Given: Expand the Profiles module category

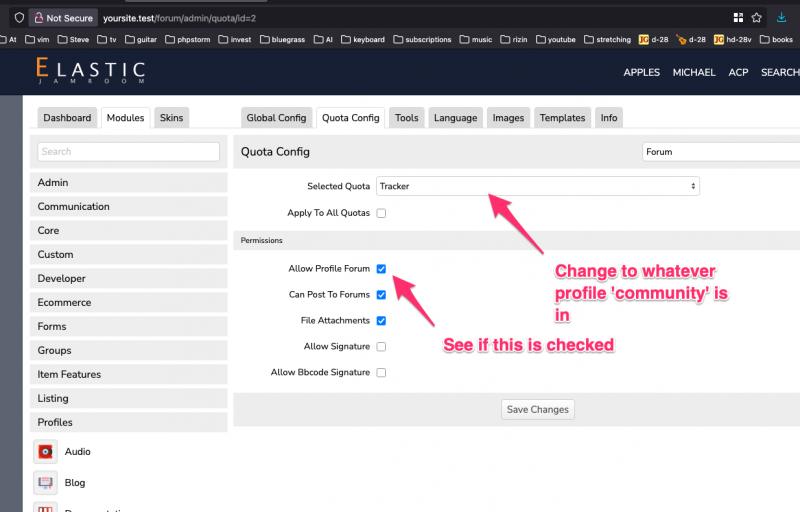Looking at the screenshot, I should pos(129,422).
